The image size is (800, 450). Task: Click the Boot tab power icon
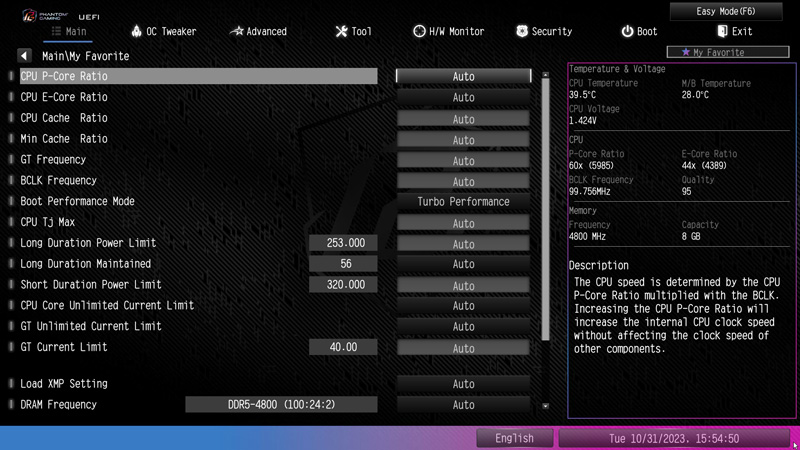click(x=627, y=31)
